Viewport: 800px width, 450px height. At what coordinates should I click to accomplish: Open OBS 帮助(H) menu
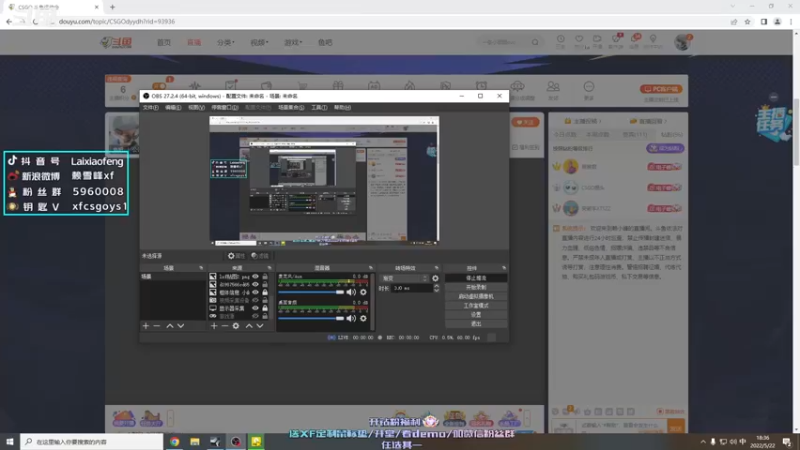tap(342, 108)
